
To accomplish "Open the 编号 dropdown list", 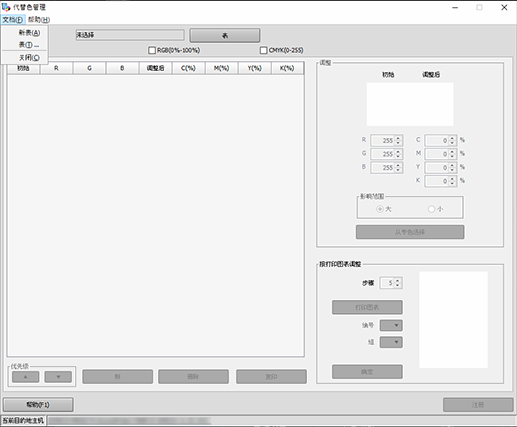I will tap(391, 325).
